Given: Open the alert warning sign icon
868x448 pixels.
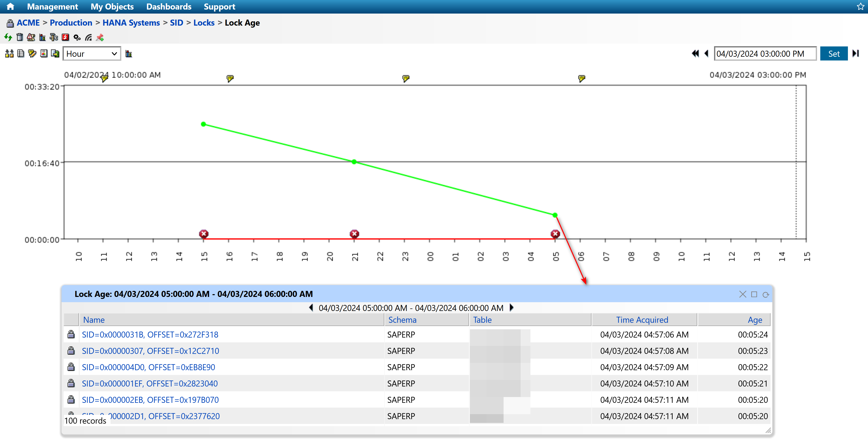Looking at the screenshot, I should pos(31,37).
